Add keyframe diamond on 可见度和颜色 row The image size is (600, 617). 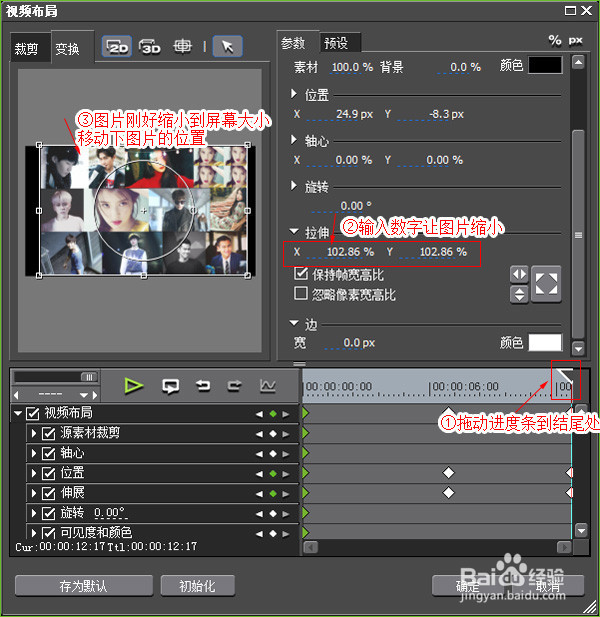tap(273, 534)
